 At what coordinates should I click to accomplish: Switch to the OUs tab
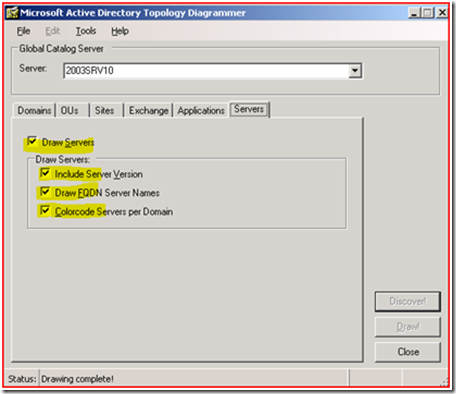[72, 110]
